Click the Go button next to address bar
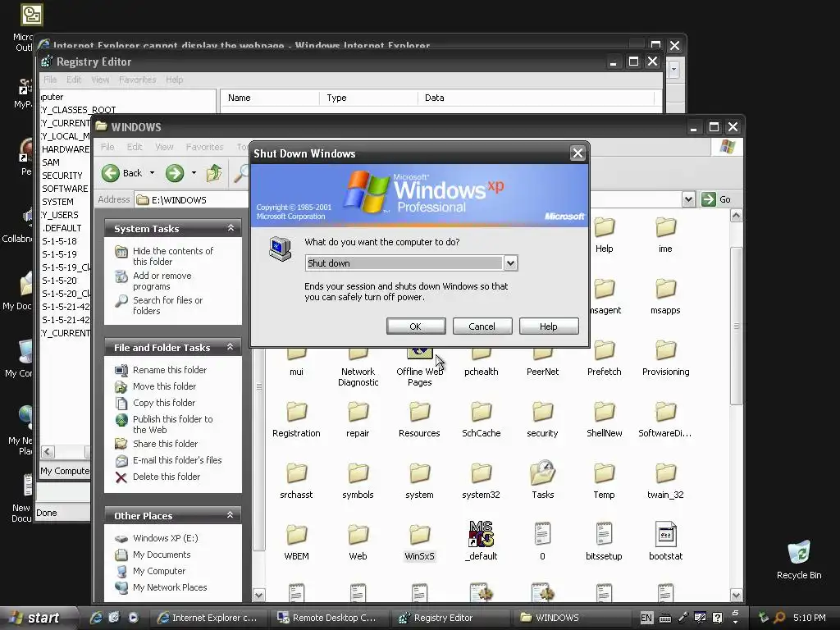The height and width of the screenshot is (630, 840). [x=716, y=199]
